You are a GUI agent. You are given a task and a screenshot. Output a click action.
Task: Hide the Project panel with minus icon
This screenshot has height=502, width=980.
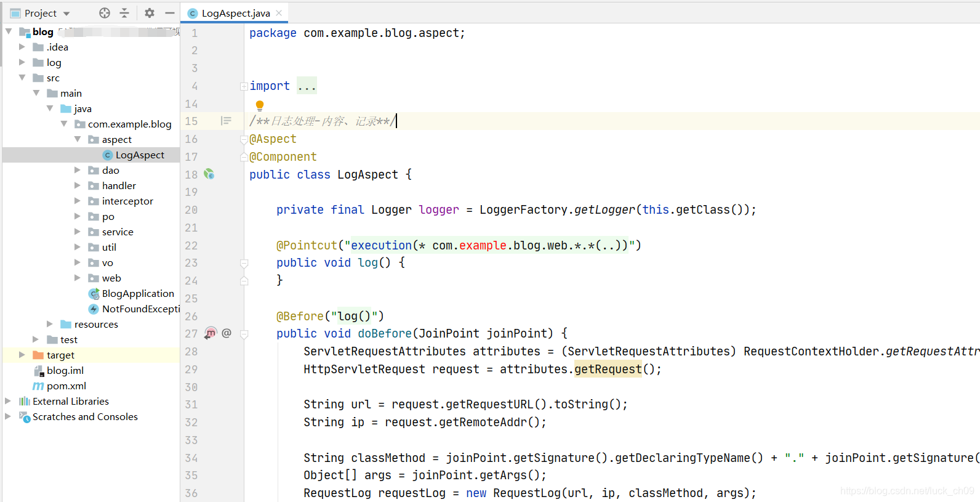click(x=170, y=13)
